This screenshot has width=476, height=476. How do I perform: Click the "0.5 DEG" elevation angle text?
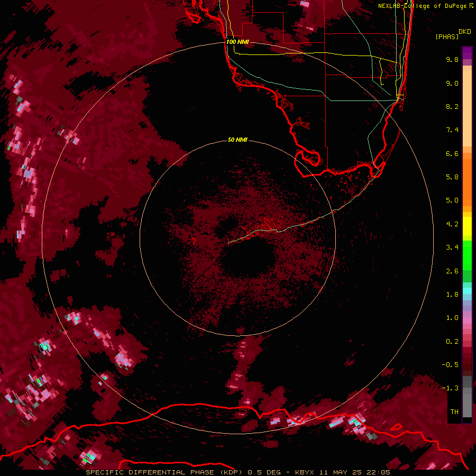pos(265,472)
